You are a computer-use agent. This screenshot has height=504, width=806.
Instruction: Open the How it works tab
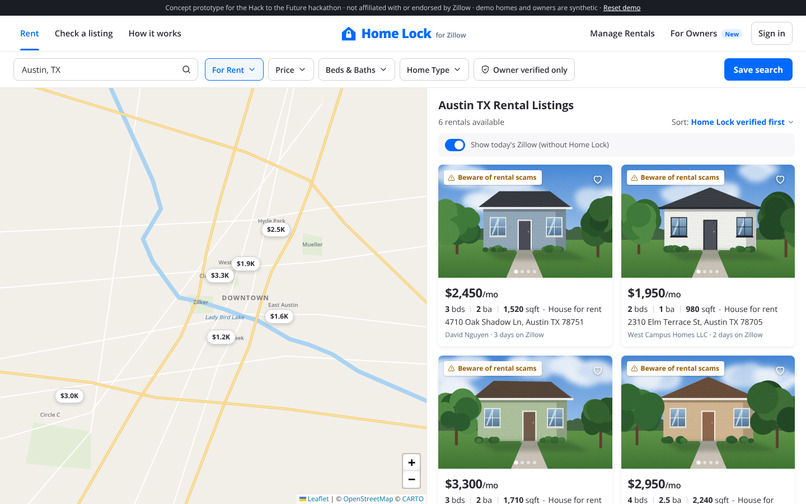coord(155,33)
